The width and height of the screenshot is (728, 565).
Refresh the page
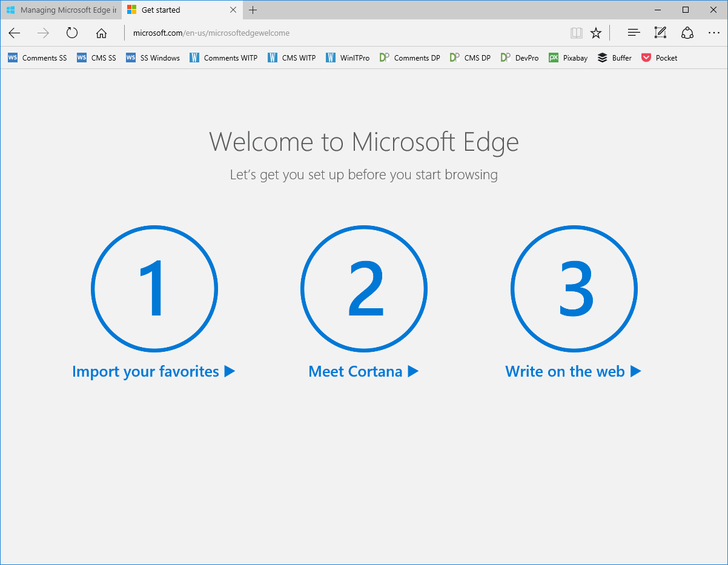pos(72,33)
